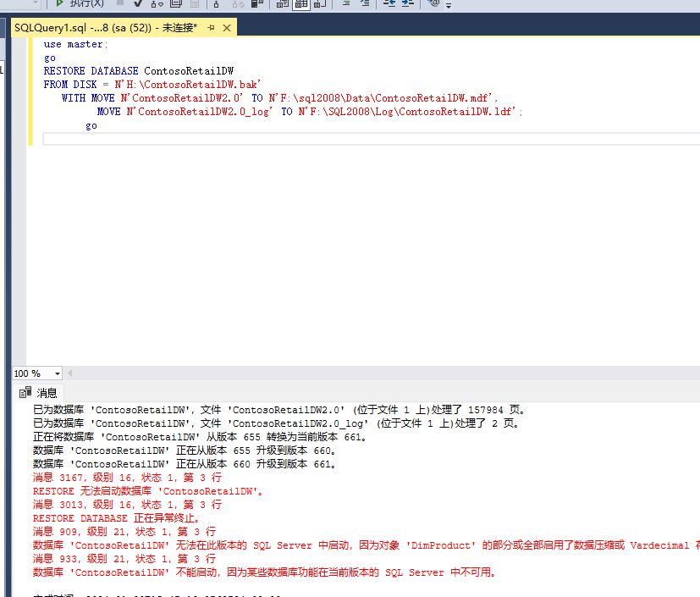Open the editor zoom dropdown arrow

tap(58, 373)
